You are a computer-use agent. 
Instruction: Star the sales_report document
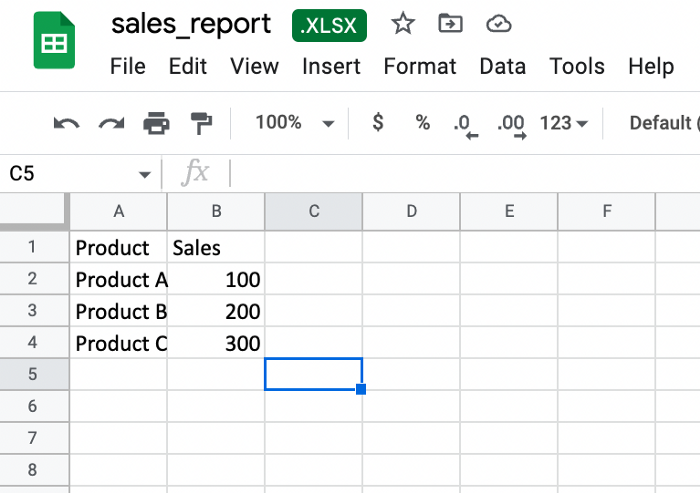point(403,24)
